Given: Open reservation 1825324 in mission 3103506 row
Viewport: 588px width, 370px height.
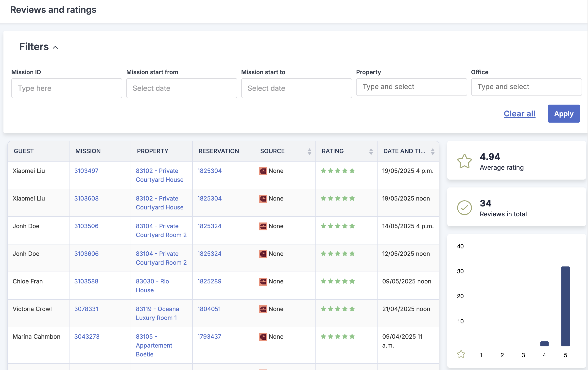Looking at the screenshot, I should (x=209, y=226).
